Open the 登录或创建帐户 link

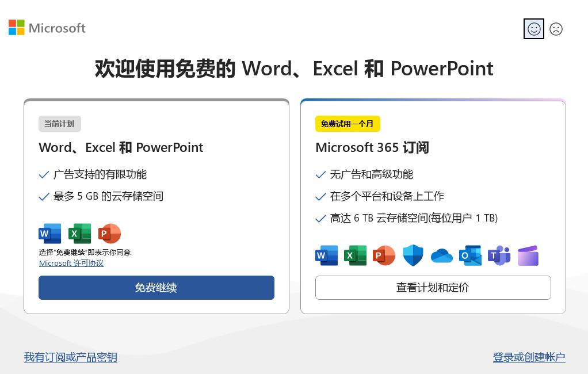coord(529,357)
